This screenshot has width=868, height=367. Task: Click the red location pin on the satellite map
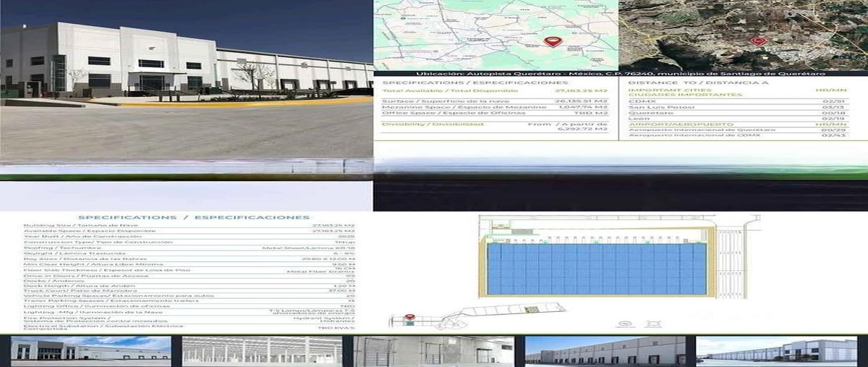757,41
